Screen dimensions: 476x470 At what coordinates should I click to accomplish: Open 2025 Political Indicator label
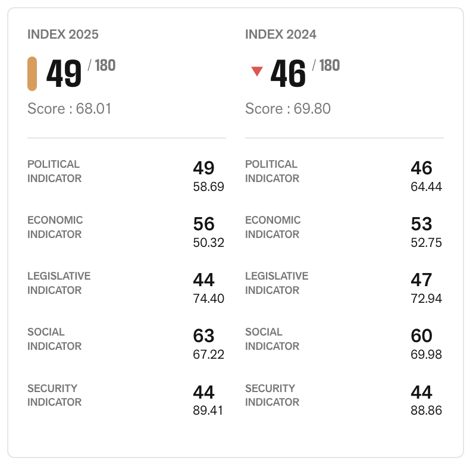point(54,171)
